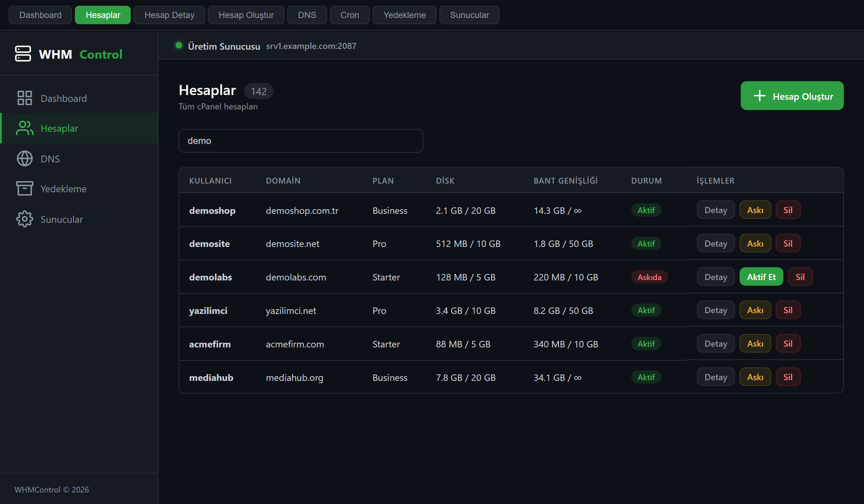Click Sil for acmefirm account

pos(788,343)
